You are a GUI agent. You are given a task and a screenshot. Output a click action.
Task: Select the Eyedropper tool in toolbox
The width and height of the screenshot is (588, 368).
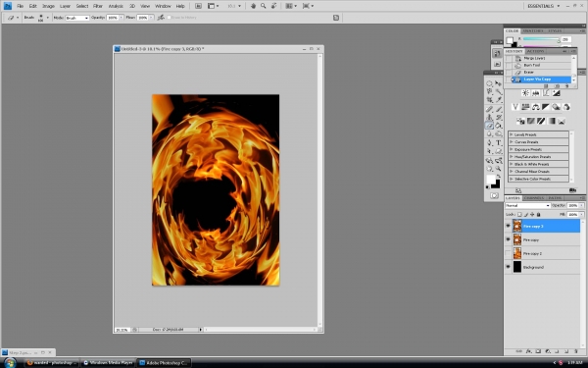(x=499, y=100)
